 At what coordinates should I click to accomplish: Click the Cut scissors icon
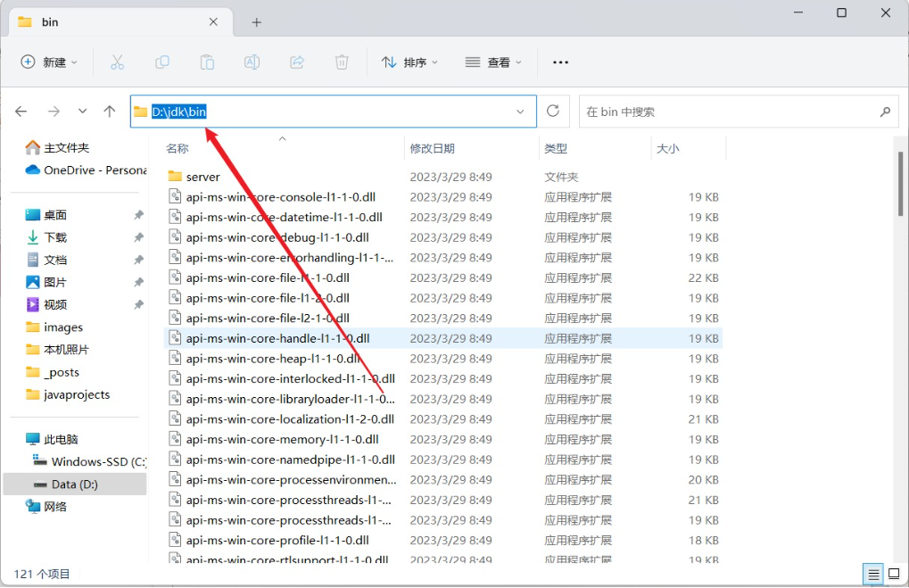click(117, 62)
